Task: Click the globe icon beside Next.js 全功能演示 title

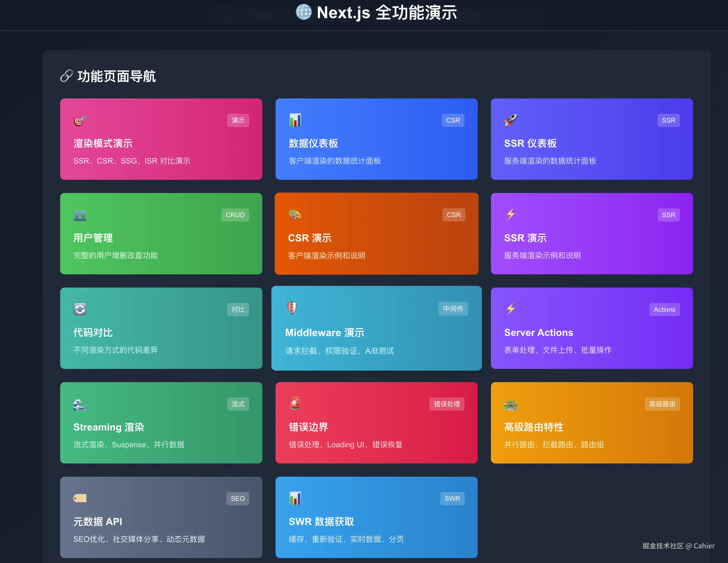Action: click(303, 12)
